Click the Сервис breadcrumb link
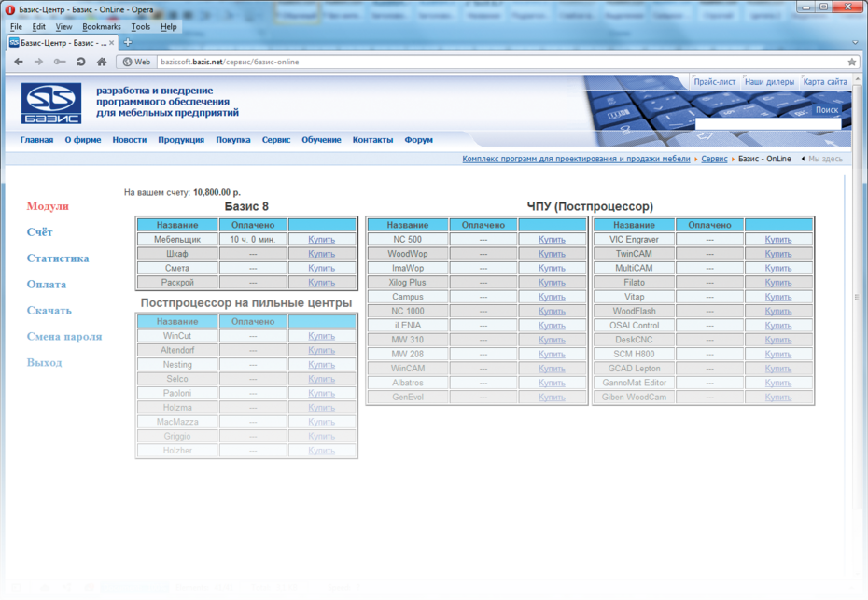The width and height of the screenshot is (868, 600). coord(714,159)
